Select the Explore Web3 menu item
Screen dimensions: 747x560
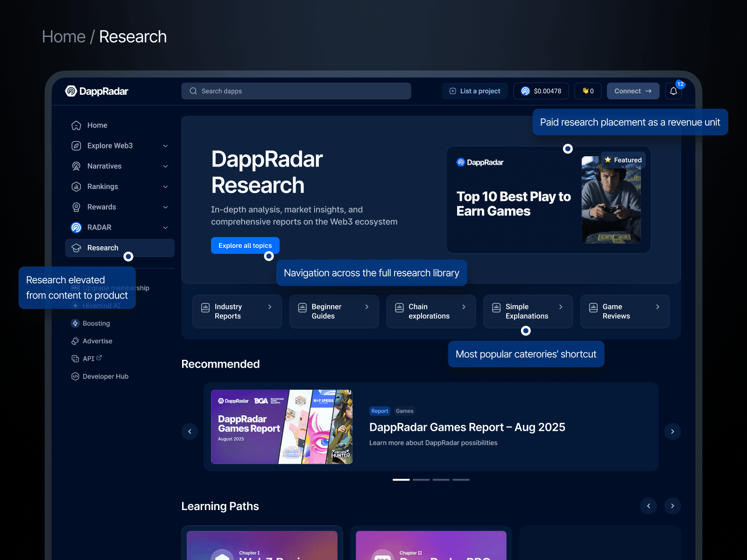(x=120, y=146)
